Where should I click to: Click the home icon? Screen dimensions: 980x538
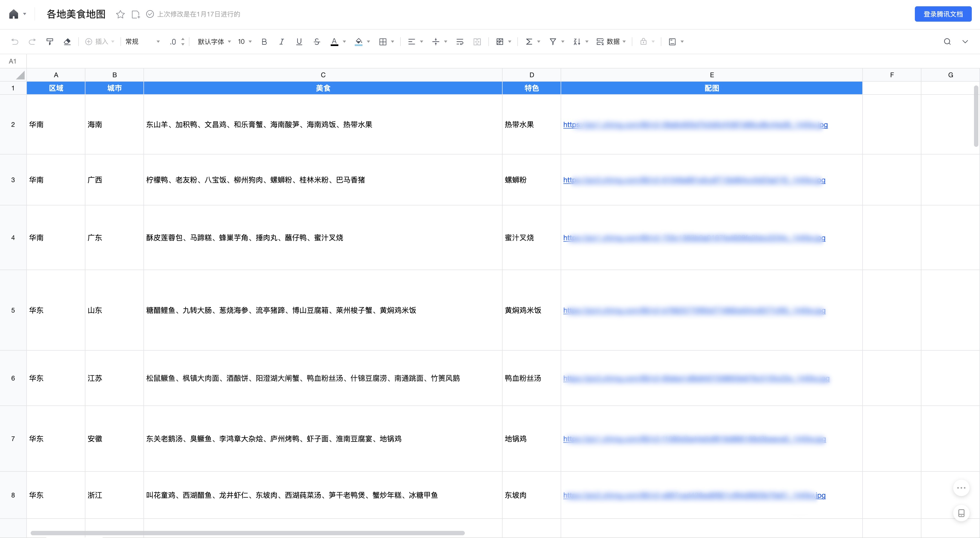pos(14,15)
